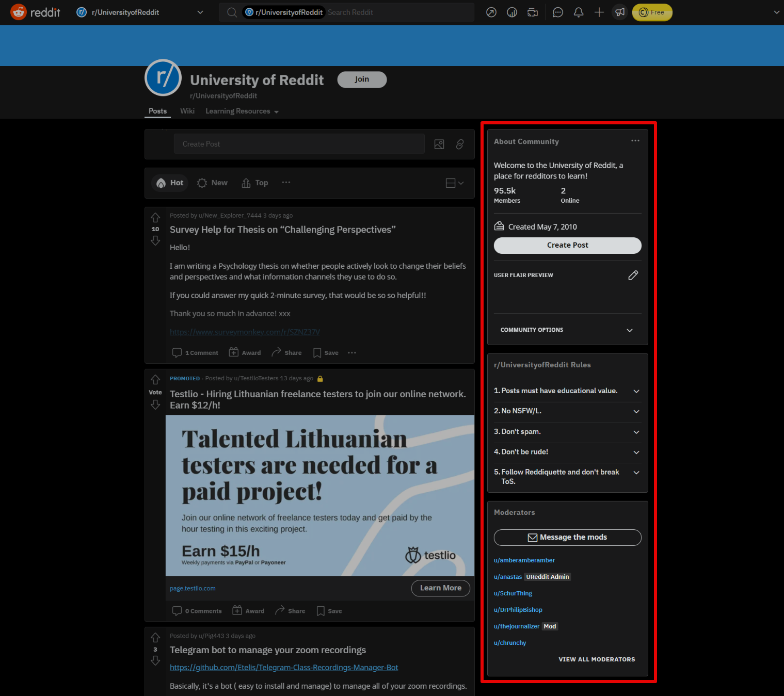Expand rule 3 Don't spam

568,432
